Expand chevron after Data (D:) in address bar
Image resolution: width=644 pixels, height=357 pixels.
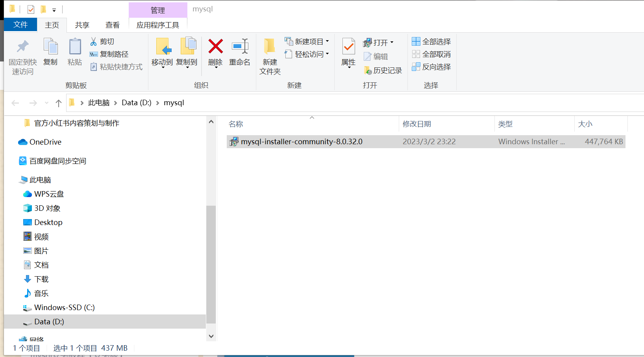(x=158, y=103)
